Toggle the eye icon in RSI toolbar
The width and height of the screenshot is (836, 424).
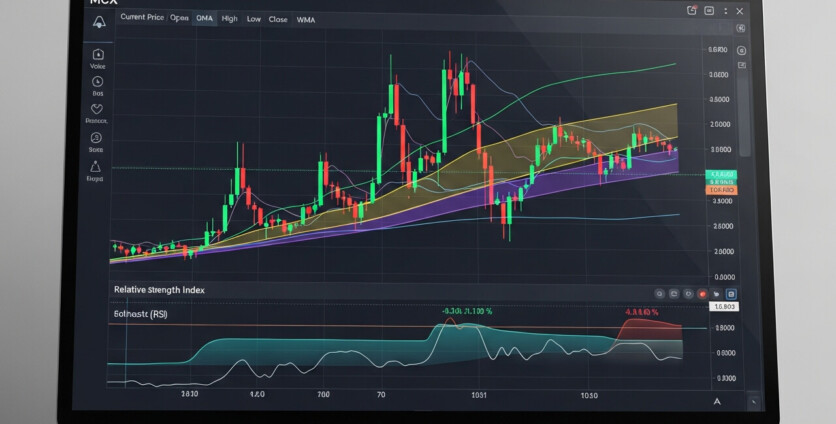pyautogui.click(x=688, y=294)
